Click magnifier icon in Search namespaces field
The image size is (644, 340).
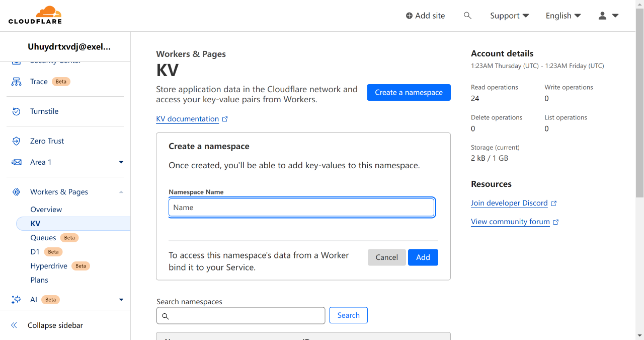tap(166, 316)
